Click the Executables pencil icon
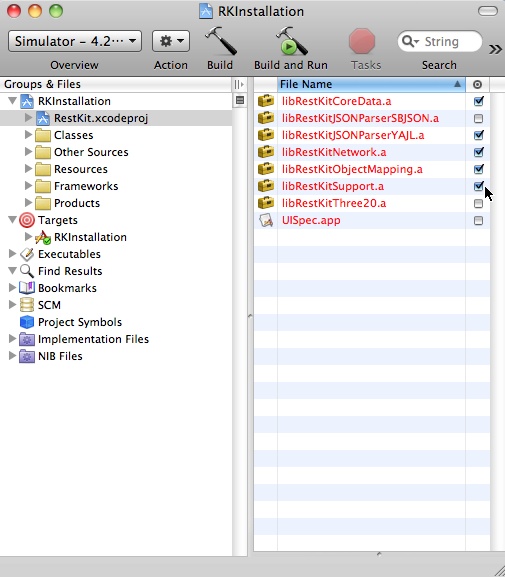Image resolution: width=505 pixels, height=577 pixels. pyautogui.click(x=27, y=254)
